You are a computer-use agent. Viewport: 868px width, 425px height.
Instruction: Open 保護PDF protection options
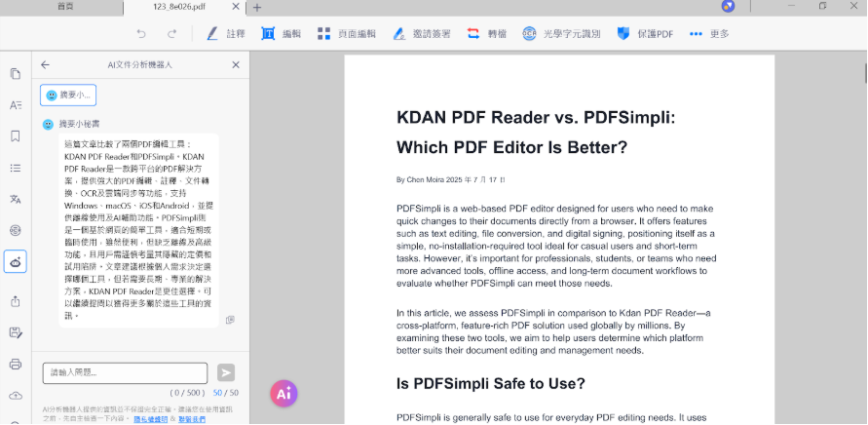645,34
